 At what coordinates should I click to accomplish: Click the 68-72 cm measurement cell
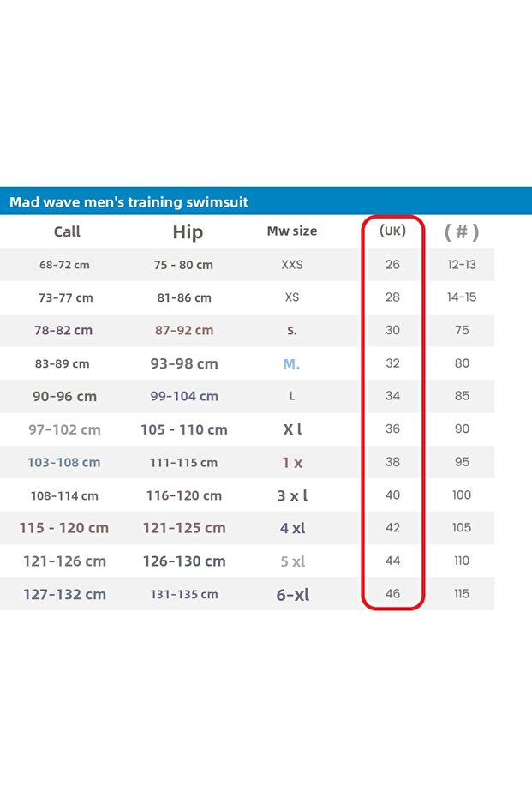click(x=64, y=265)
